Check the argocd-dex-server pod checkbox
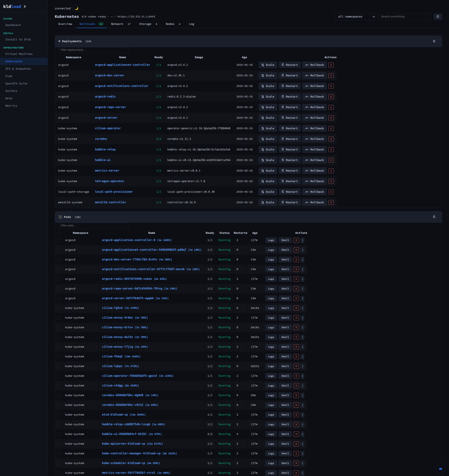The height and width of the screenshot is (476, 449). 59,260
